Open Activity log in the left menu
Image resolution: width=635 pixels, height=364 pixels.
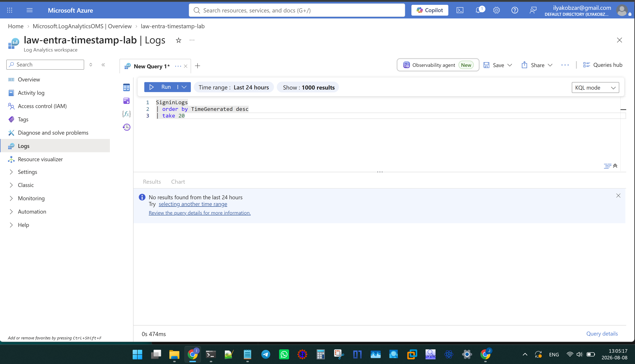[x=31, y=93]
